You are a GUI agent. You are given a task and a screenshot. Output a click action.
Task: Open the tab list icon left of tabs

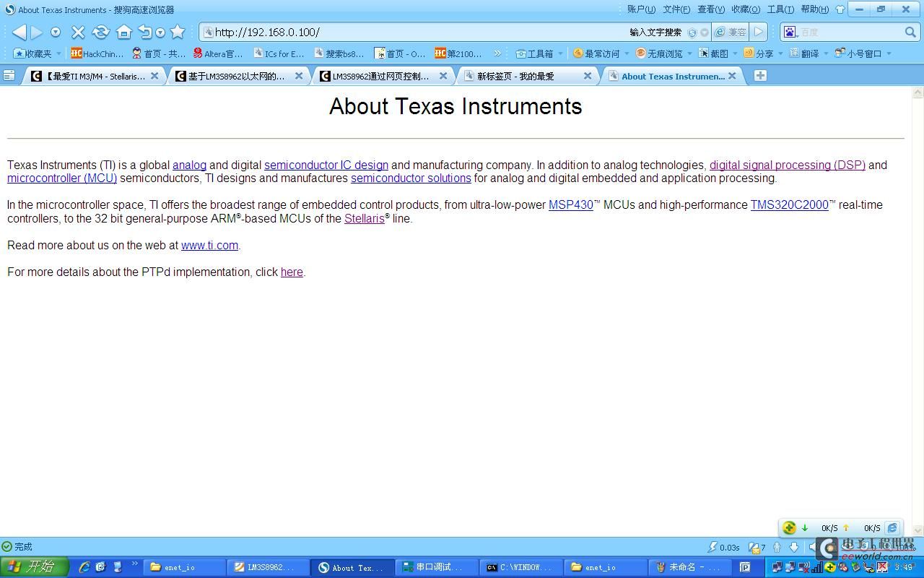point(9,75)
